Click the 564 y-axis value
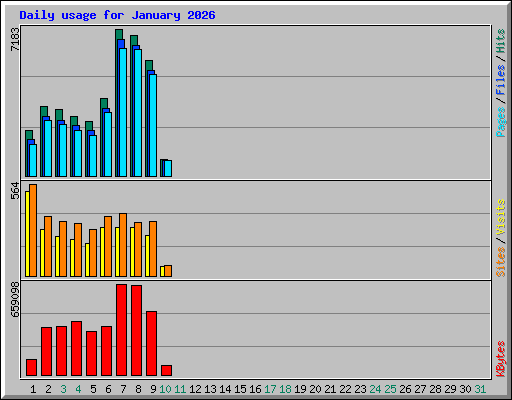 pos(15,190)
